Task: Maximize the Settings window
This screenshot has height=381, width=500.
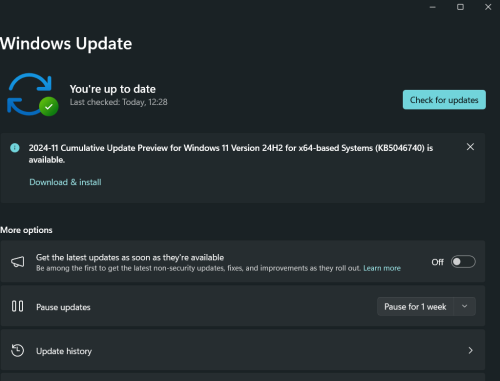Action: (x=460, y=7)
